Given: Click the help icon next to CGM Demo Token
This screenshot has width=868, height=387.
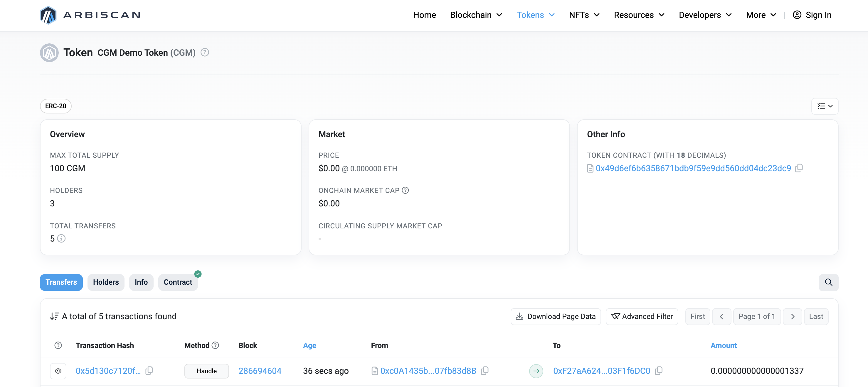Looking at the screenshot, I should 205,52.
